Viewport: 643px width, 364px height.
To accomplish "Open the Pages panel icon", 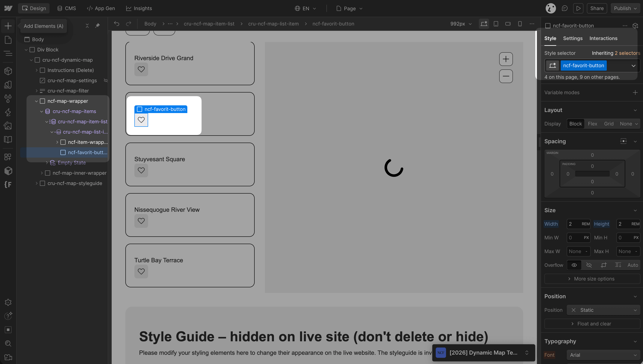I will (8, 40).
